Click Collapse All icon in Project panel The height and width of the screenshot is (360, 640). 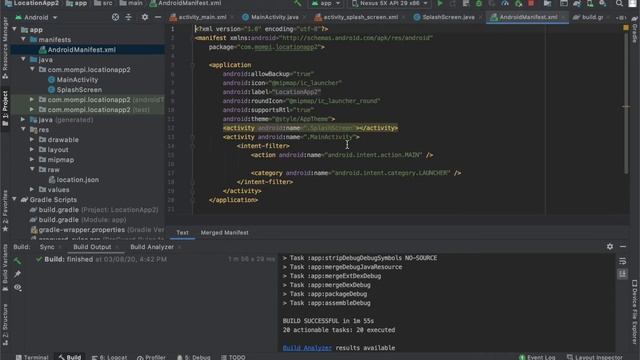(129, 17)
